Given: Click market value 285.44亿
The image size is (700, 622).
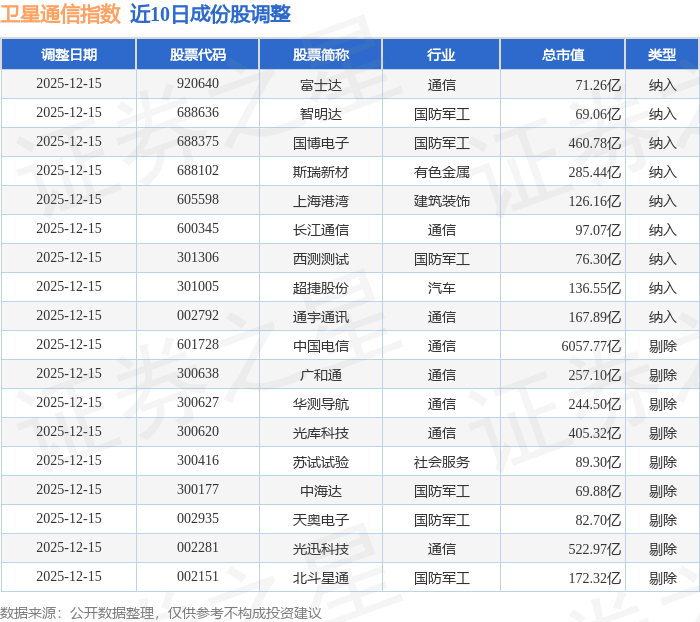Looking at the screenshot, I should [595, 172].
